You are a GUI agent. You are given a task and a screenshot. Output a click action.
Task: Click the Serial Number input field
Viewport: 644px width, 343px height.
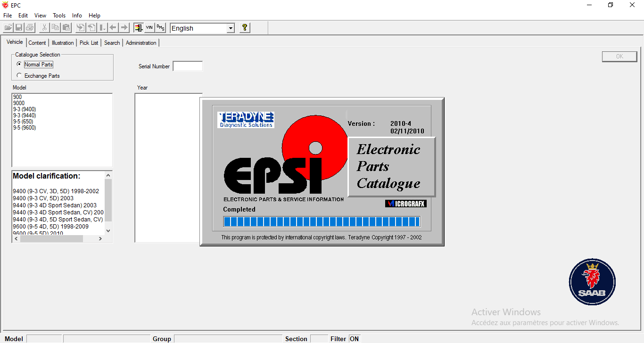(188, 65)
